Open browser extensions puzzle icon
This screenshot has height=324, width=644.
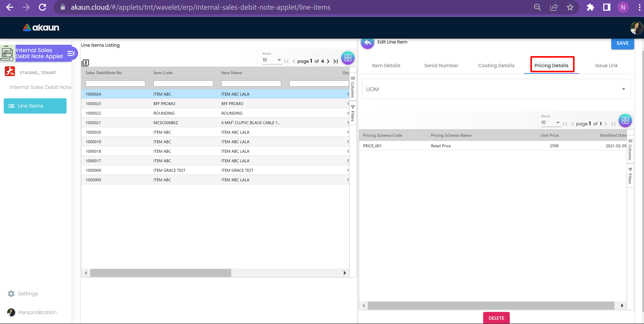coord(590,7)
